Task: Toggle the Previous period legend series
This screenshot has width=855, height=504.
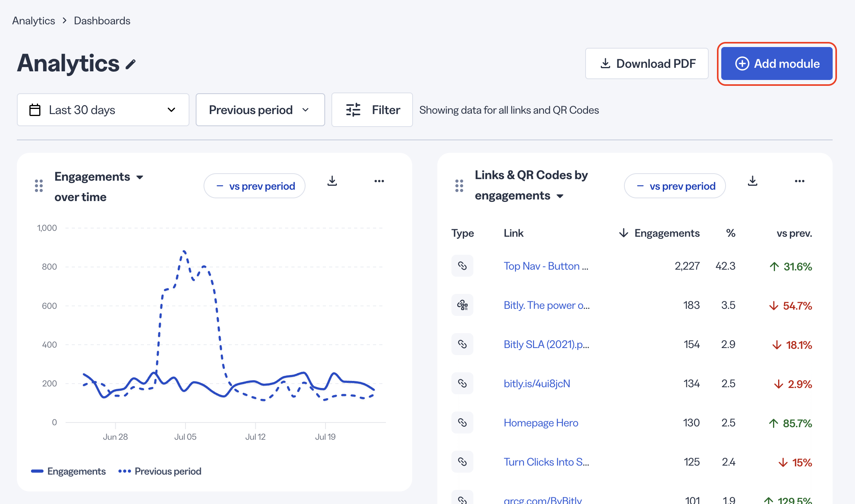Action: click(x=160, y=471)
